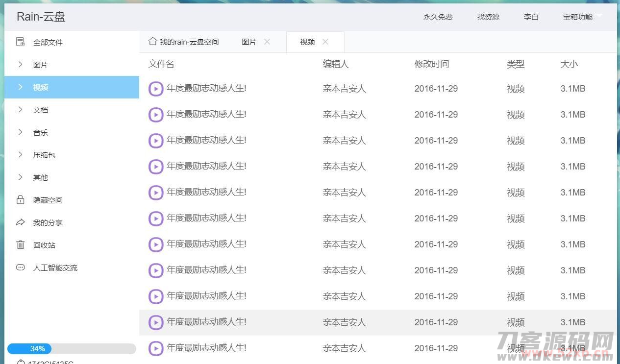Viewport: 620px width, 364px height.
Task: Click the 回收站 trash bin icon
Action: tap(20, 245)
